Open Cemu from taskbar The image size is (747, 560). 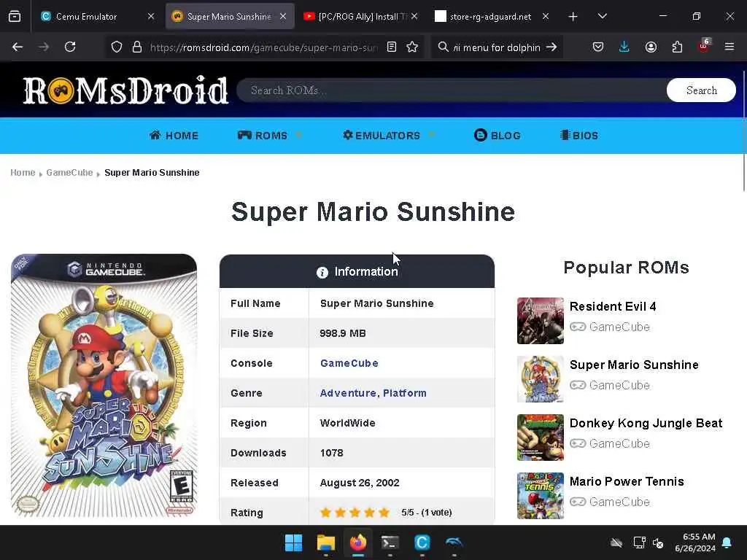(422, 542)
